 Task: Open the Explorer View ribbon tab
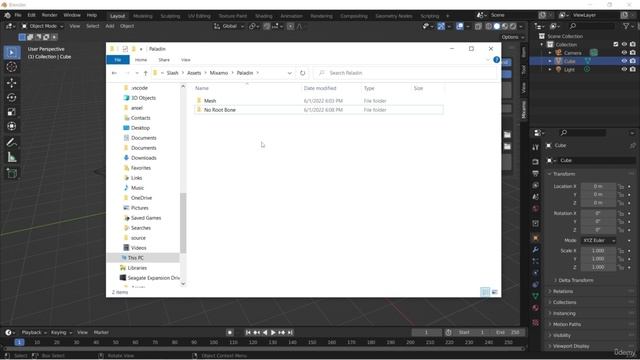pos(186,60)
